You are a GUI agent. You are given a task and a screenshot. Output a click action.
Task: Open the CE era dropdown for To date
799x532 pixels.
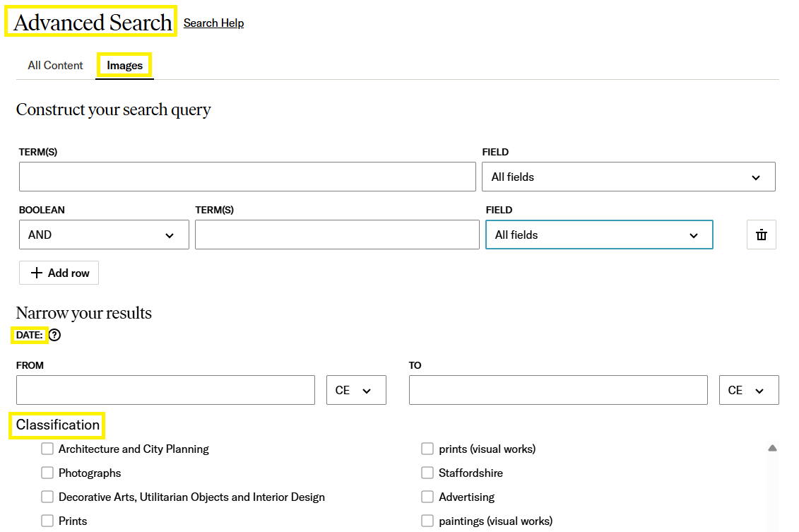pos(748,391)
